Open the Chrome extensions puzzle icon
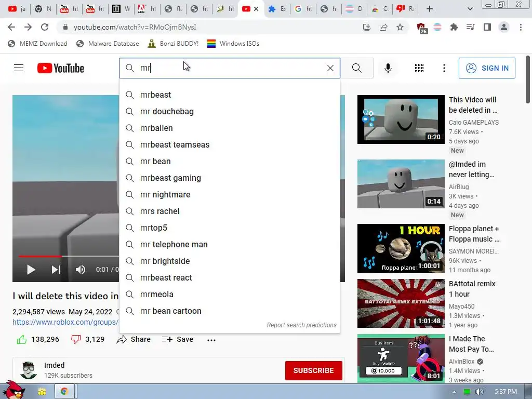532x399 pixels. pyautogui.click(x=454, y=27)
